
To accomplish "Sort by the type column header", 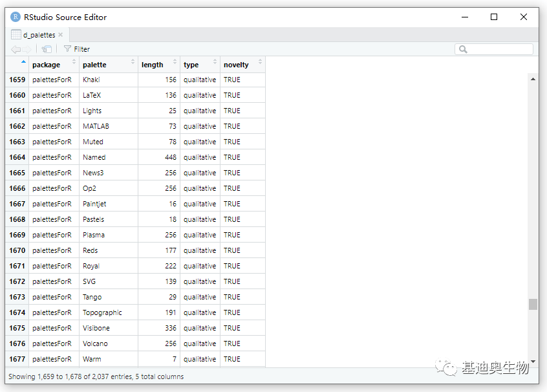I will (200, 65).
